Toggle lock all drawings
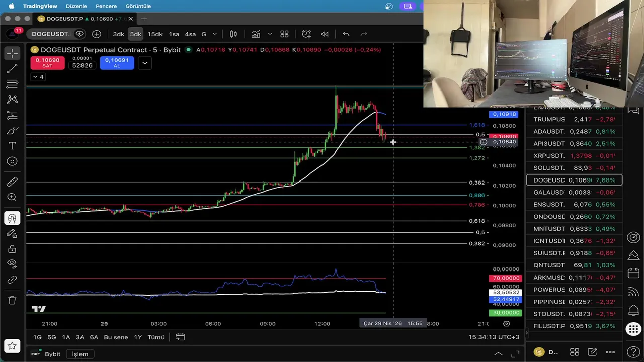Image resolution: width=644 pixels, height=362 pixels. pos(12,249)
